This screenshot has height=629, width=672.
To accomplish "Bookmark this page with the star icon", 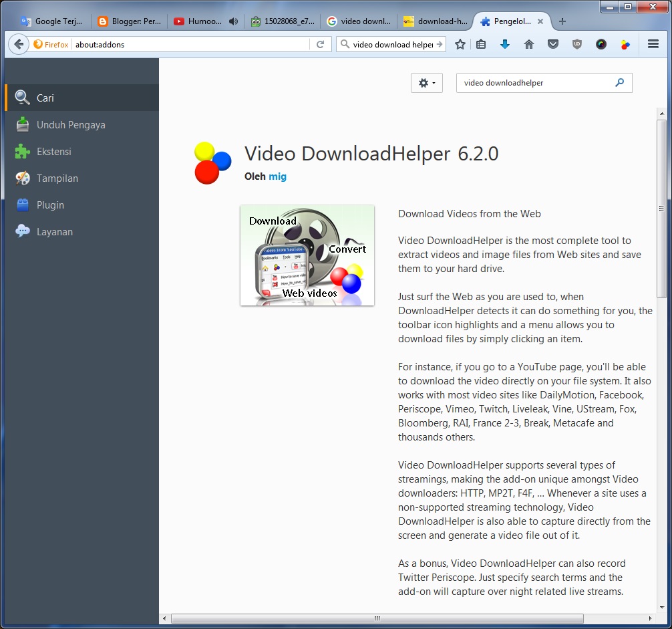I will click(x=459, y=44).
